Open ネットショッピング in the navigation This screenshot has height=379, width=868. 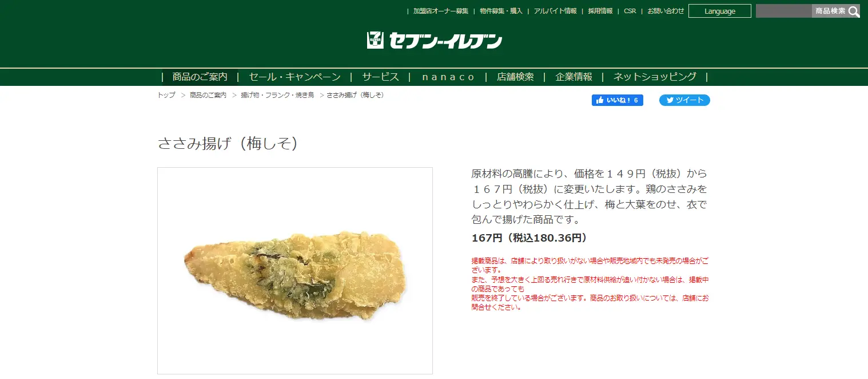pyautogui.click(x=655, y=77)
